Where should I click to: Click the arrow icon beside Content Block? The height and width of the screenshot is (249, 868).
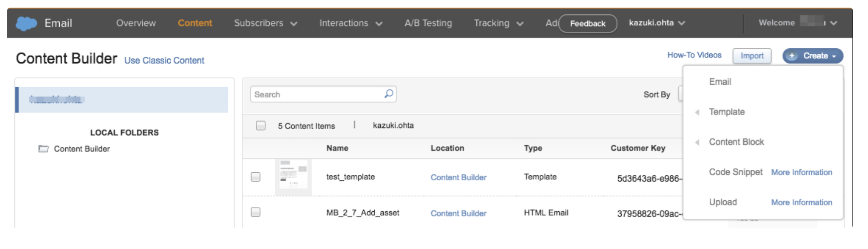pyautogui.click(x=697, y=142)
